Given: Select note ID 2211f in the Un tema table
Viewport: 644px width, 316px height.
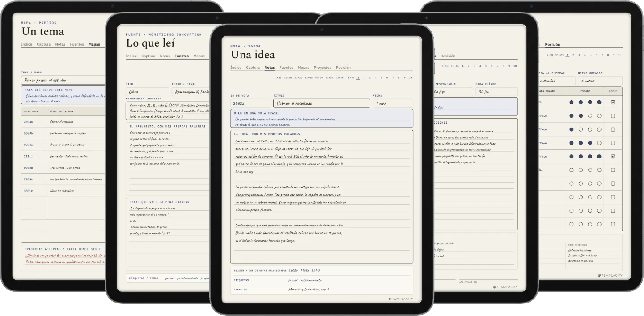Looking at the screenshot, I should pos(28,157).
